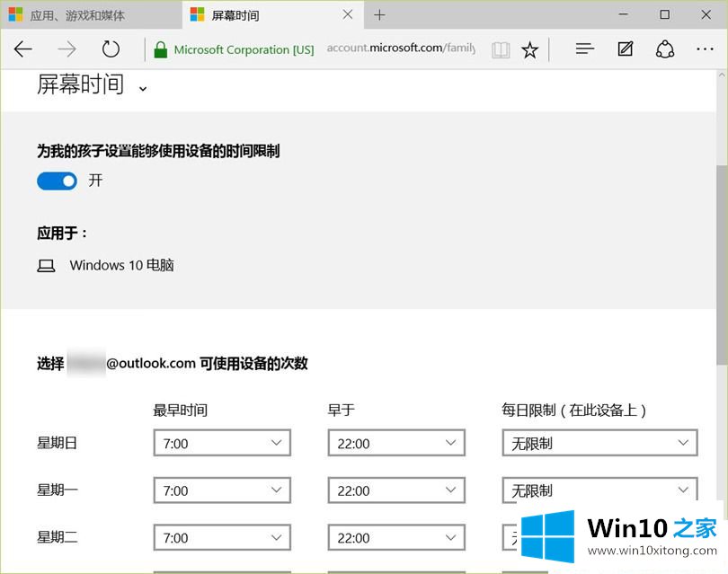Maximize the browser window
728x574 pixels.
664,15
